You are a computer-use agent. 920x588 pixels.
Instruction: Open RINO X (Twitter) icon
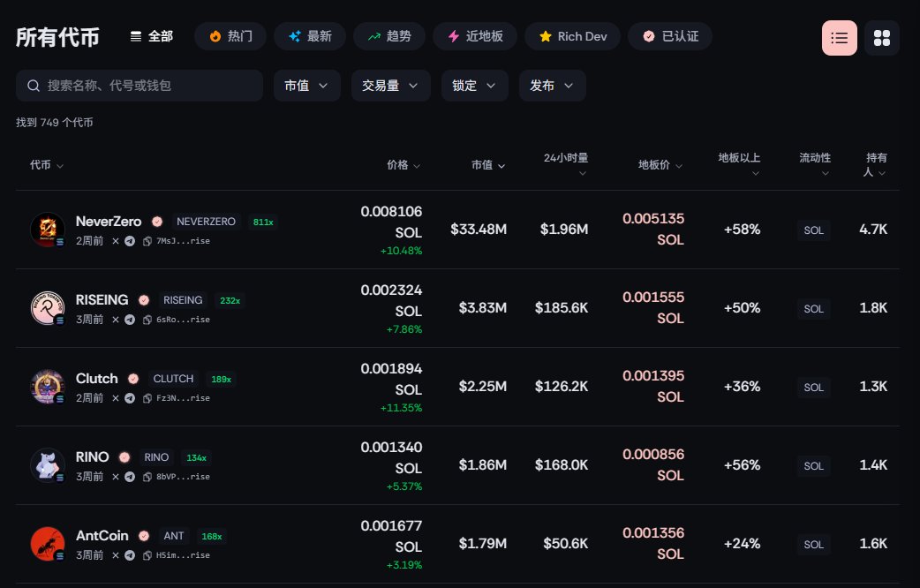click(x=116, y=477)
